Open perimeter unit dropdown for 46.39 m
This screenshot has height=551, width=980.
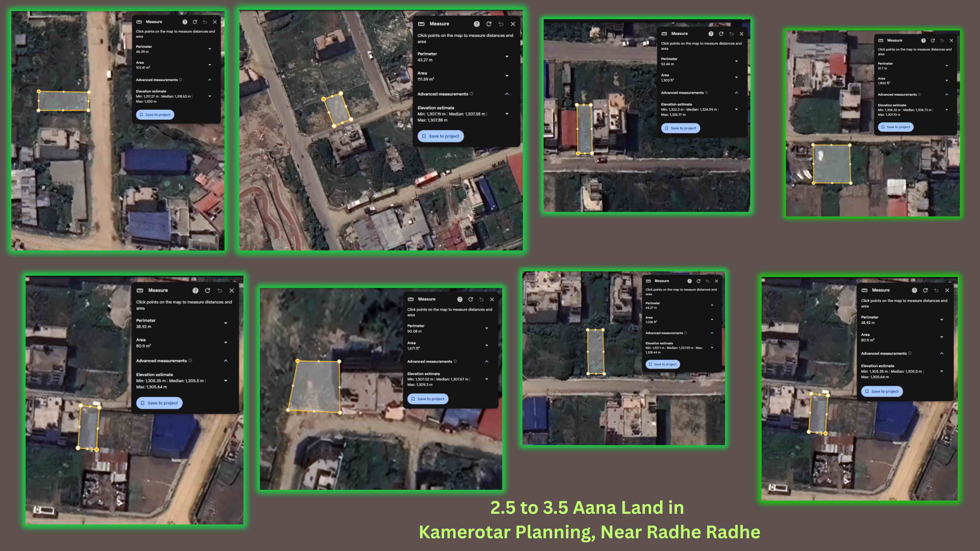210,49
